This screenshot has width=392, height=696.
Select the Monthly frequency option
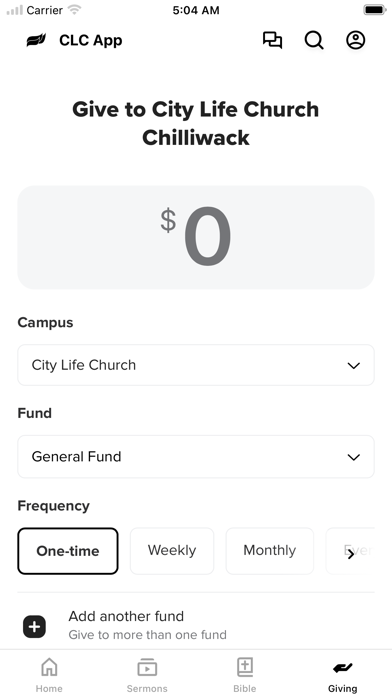click(269, 551)
